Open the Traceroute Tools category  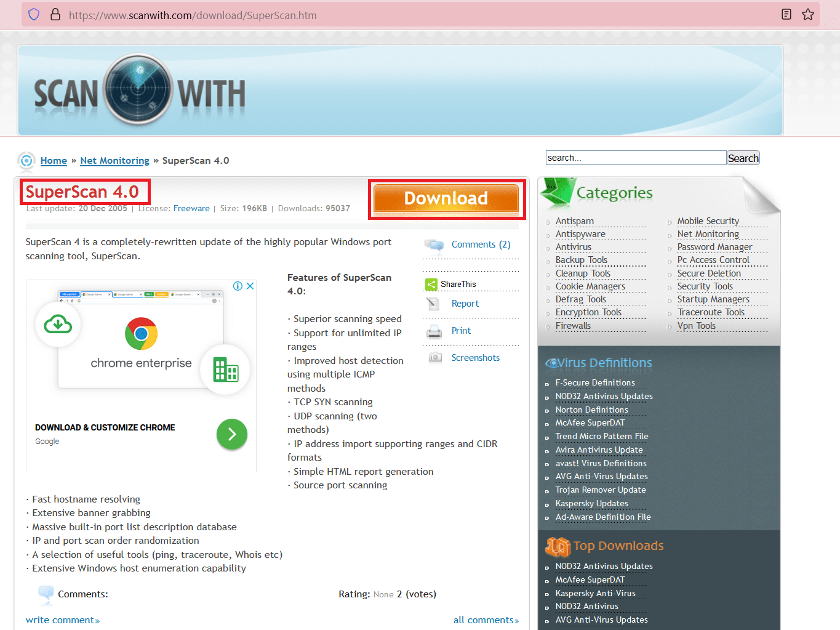[711, 312]
